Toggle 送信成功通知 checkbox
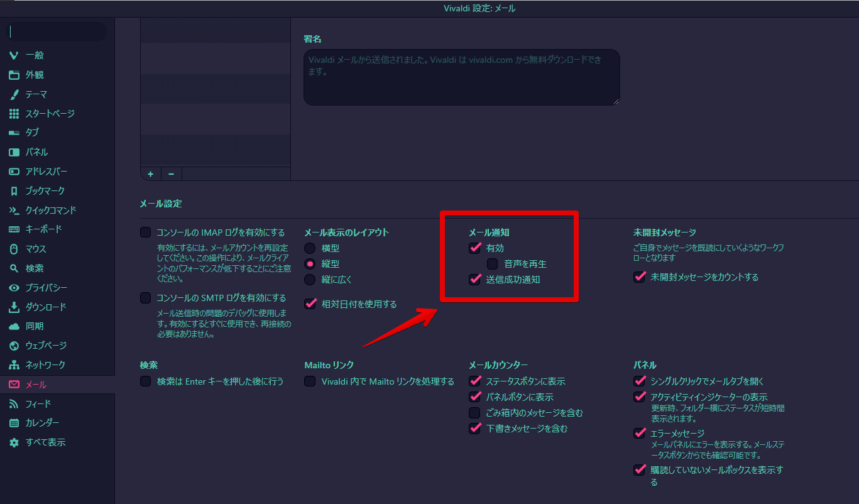Viewport: 859px width, 504px height. tap(475, 280)
